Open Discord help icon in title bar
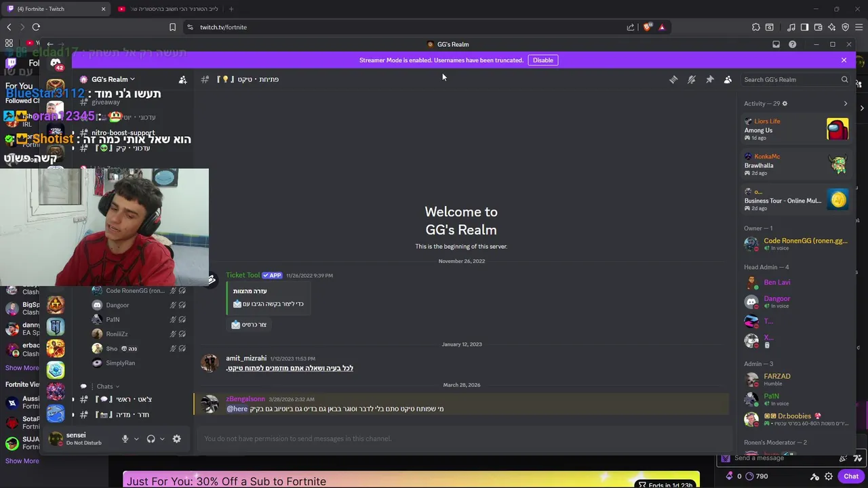The width and height of the screenshot is (868, 488). point(792,44)
